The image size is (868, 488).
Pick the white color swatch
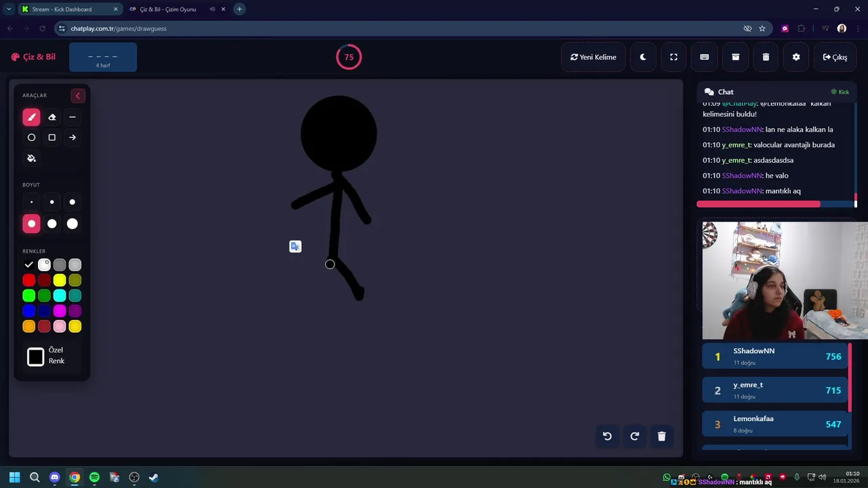44,265
